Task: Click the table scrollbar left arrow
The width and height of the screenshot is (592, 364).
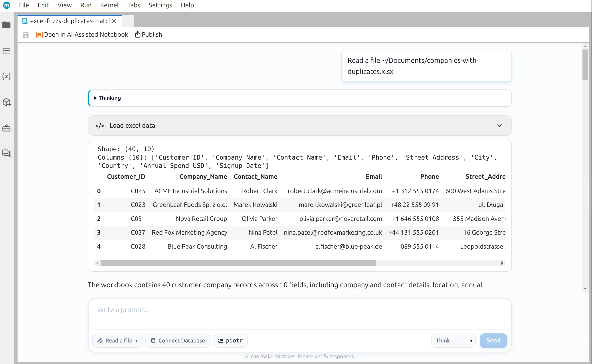Action: pos(97,263)
